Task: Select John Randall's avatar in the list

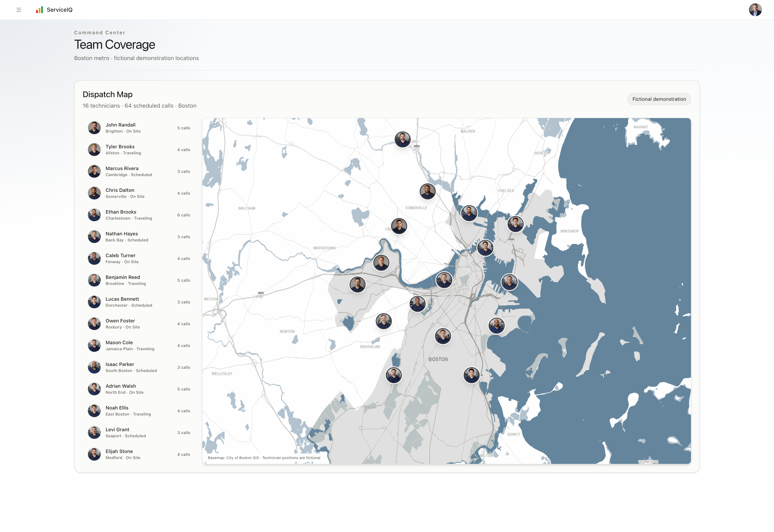Action: pyautogui.click(x=94, y=128)
